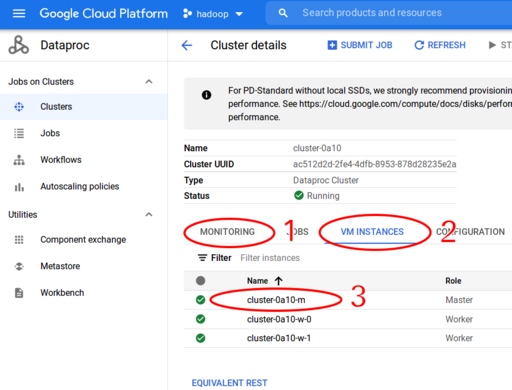Click the Running status check icon
Image resolution: width=512 pixels, height=390 pixels.
(299, 195)
